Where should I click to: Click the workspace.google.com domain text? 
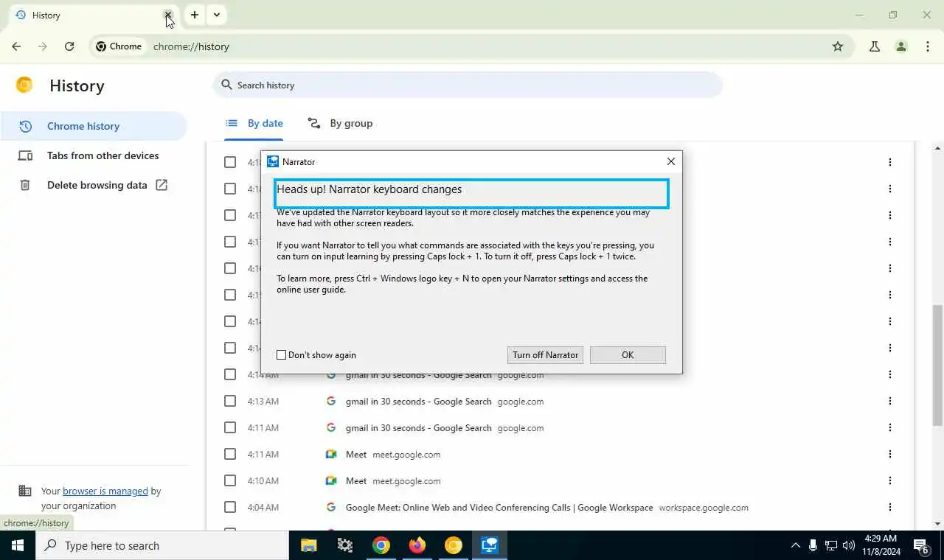[704, 508]
